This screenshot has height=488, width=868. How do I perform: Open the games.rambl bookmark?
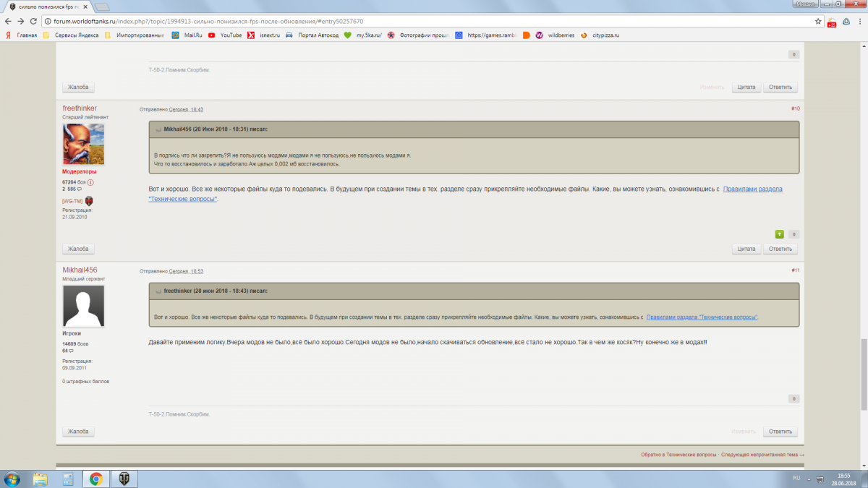(x=486, y=35)
